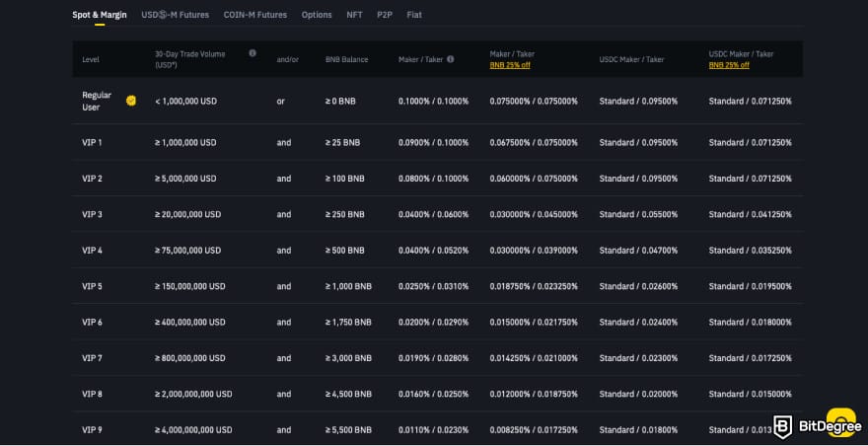Click the '≥ 4,000,000,000 USD' volume cell
The height and width of the screenshot is (446, 868).
[193, 430]
